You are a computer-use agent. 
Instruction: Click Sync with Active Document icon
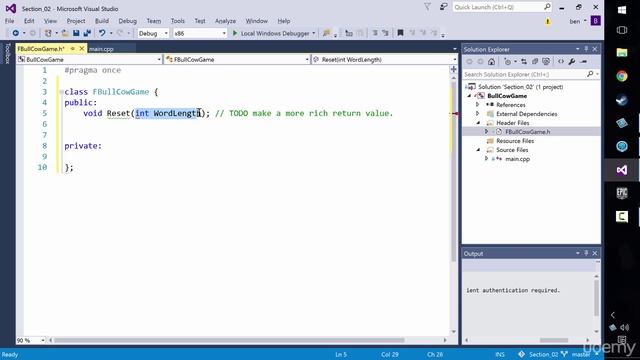pos(524,62)
